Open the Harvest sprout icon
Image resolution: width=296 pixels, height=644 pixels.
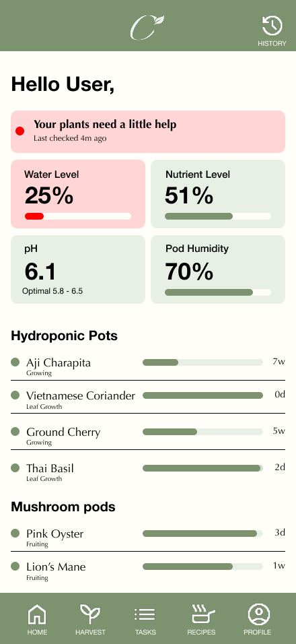click(90, 614)
